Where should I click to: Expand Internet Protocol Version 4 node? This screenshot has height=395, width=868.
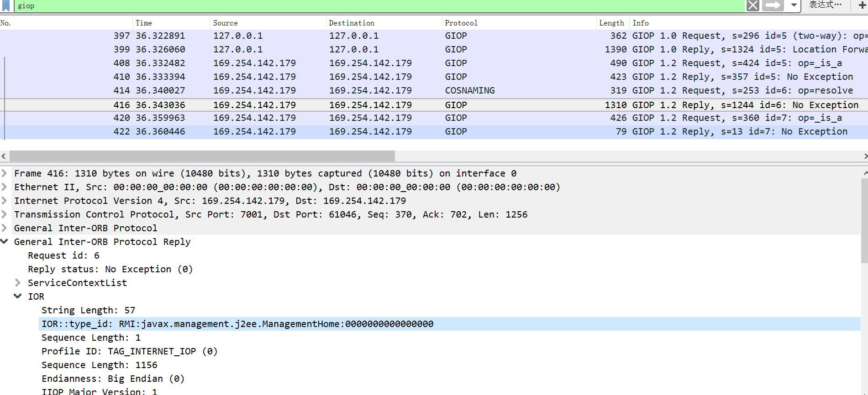4,201
